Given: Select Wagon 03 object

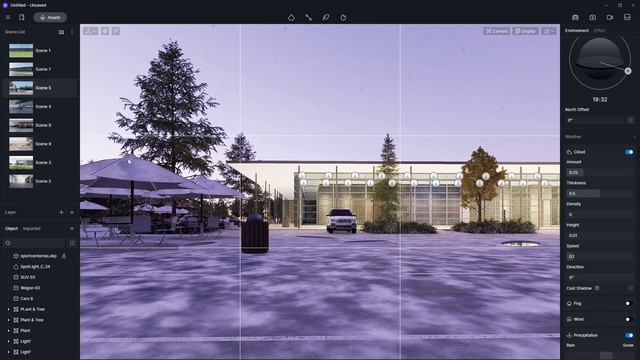Looking at the screenshot, I should 30,288.
